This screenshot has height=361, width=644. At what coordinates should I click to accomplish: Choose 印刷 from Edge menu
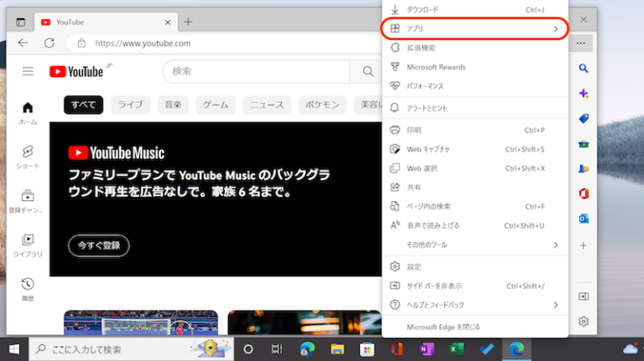click(475, 130)
